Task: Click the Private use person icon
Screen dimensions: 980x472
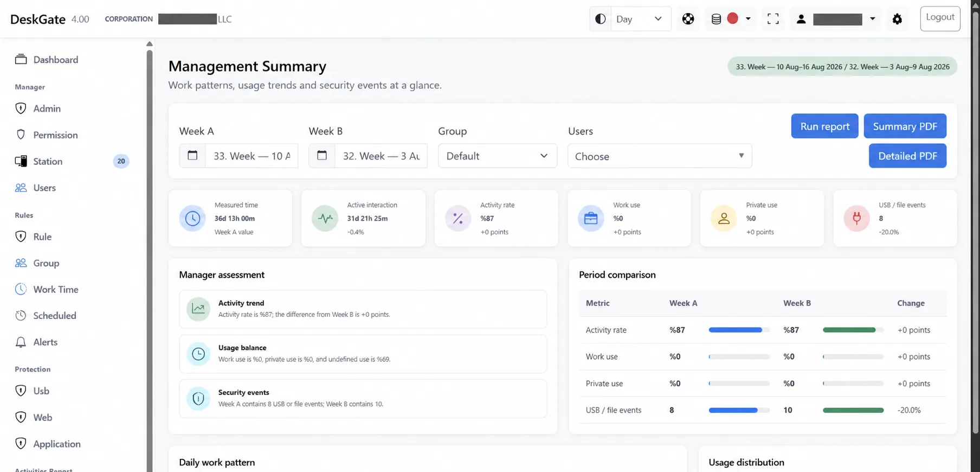Action: coord(724,219)
